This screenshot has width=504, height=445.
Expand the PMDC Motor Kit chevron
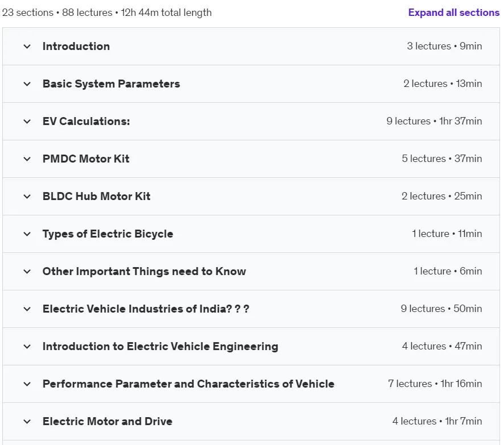pos(27,159)
